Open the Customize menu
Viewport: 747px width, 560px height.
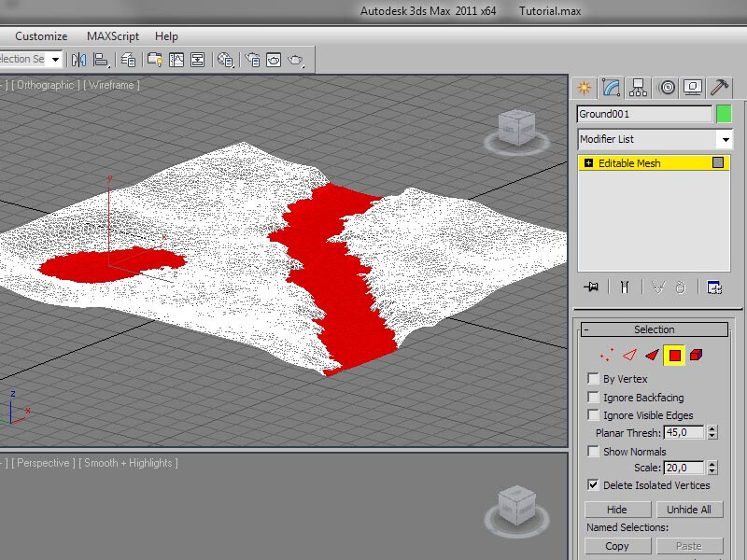click(41, 36)
